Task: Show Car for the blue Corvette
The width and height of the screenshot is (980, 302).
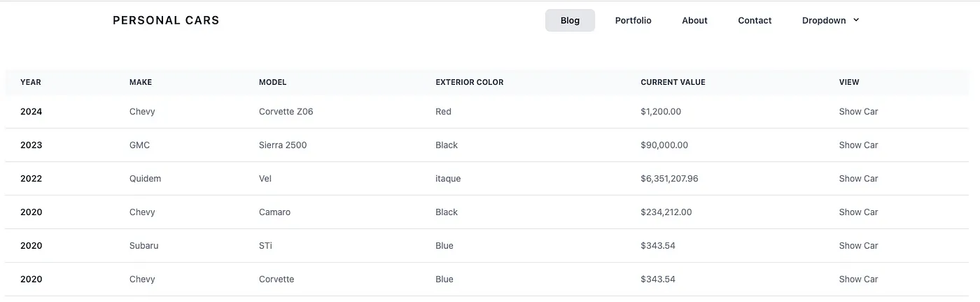Action: [858, 280]
